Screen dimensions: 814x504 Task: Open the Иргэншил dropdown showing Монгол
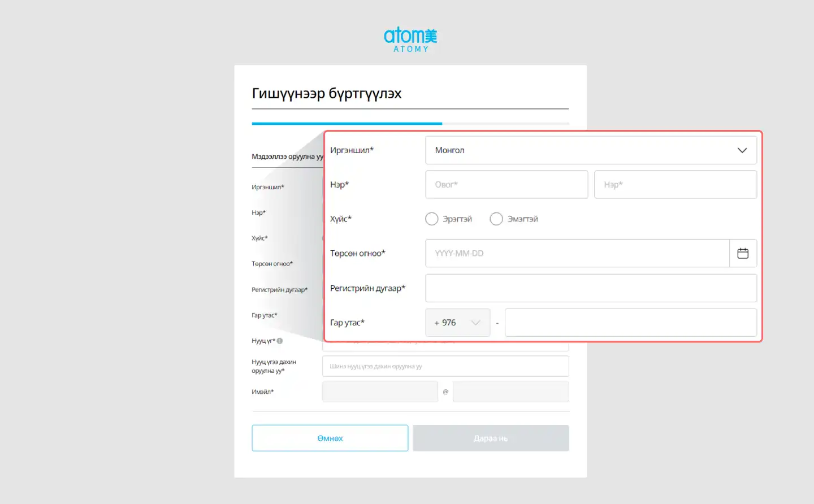point(591,150)
